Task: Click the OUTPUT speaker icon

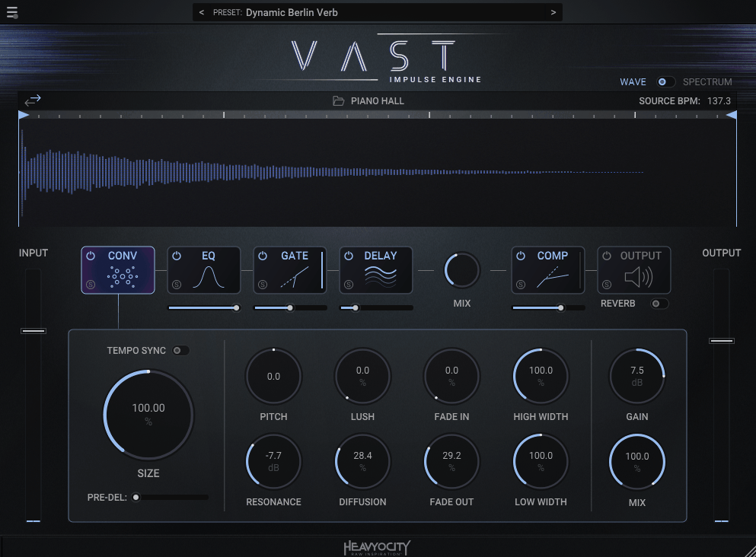Action: [x=639, y=277]
